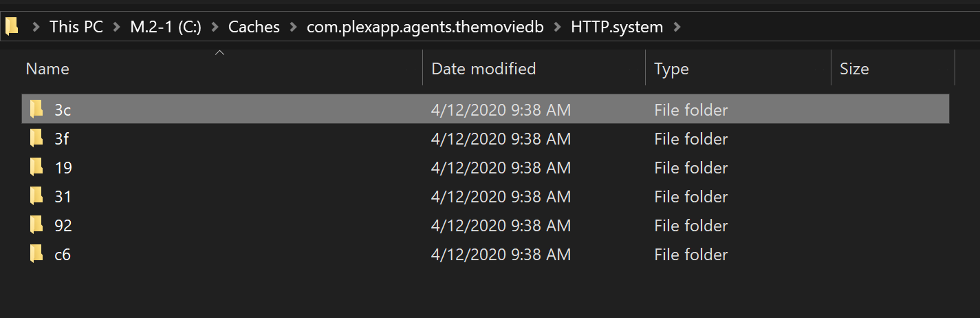Expand the chevron after This PC

[118, 27]
